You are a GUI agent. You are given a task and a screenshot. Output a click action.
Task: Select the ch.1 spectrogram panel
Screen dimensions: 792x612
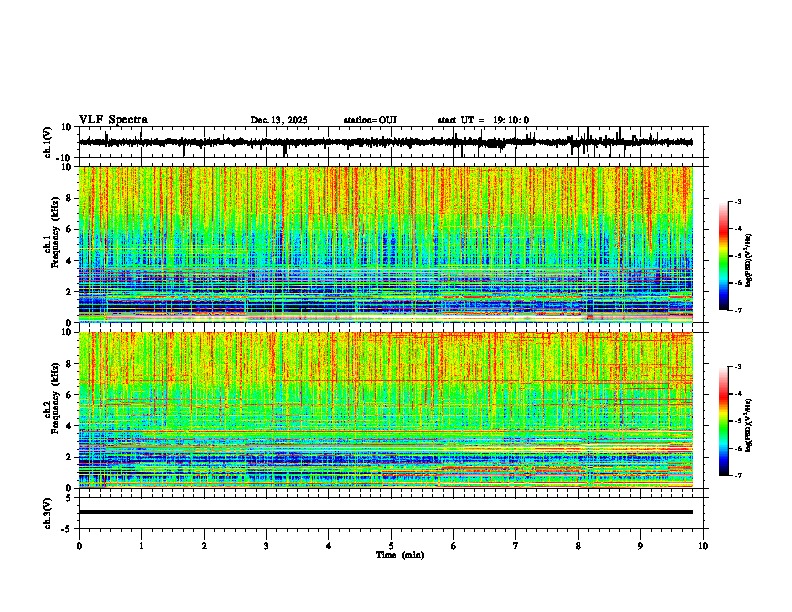pyautogui.click(x=386, y=244)
